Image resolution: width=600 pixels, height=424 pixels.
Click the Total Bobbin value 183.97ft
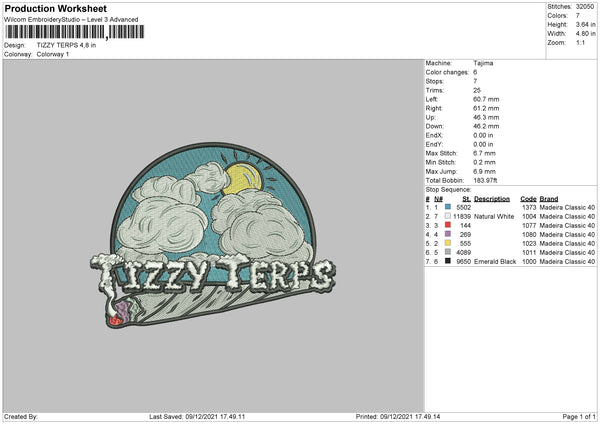485,181
